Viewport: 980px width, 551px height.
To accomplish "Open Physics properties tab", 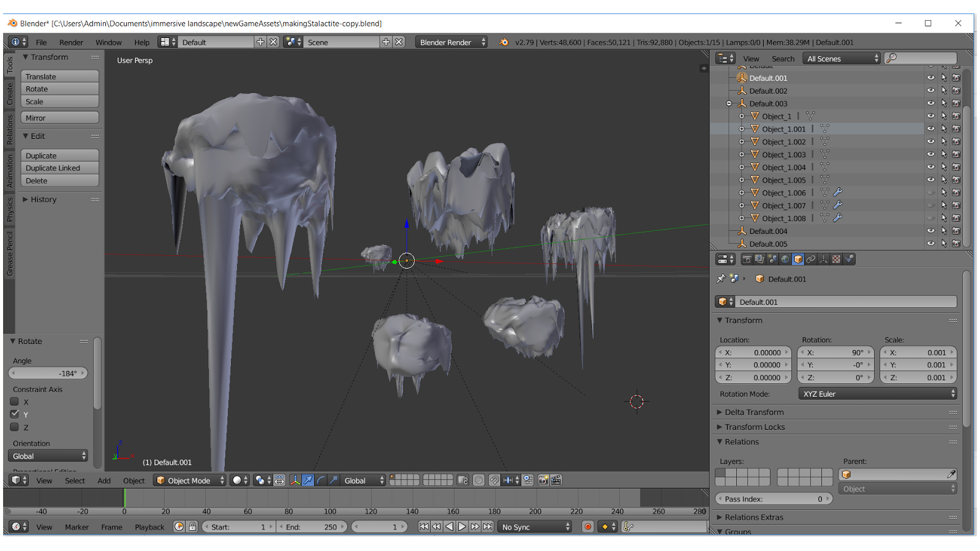I will [850, 260].
